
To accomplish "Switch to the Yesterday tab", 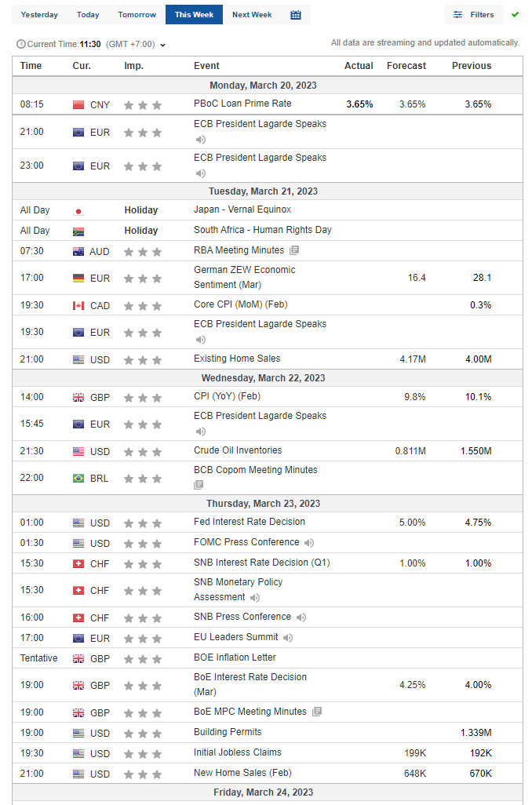I will [x=39, y=15].
